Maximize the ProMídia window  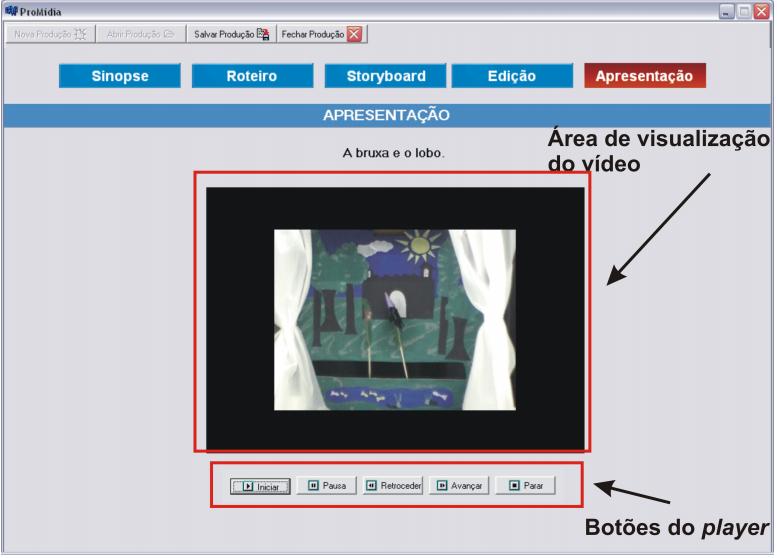[744, 10]
